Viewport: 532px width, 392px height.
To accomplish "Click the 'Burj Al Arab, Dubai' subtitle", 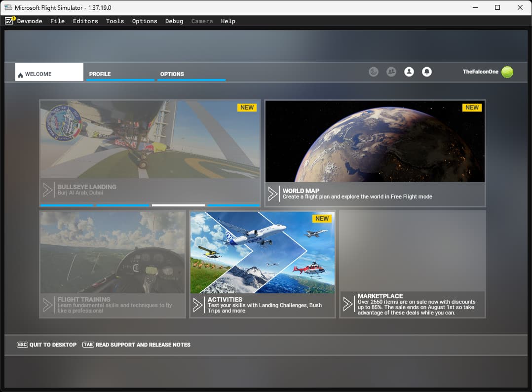I will point(80,193).
